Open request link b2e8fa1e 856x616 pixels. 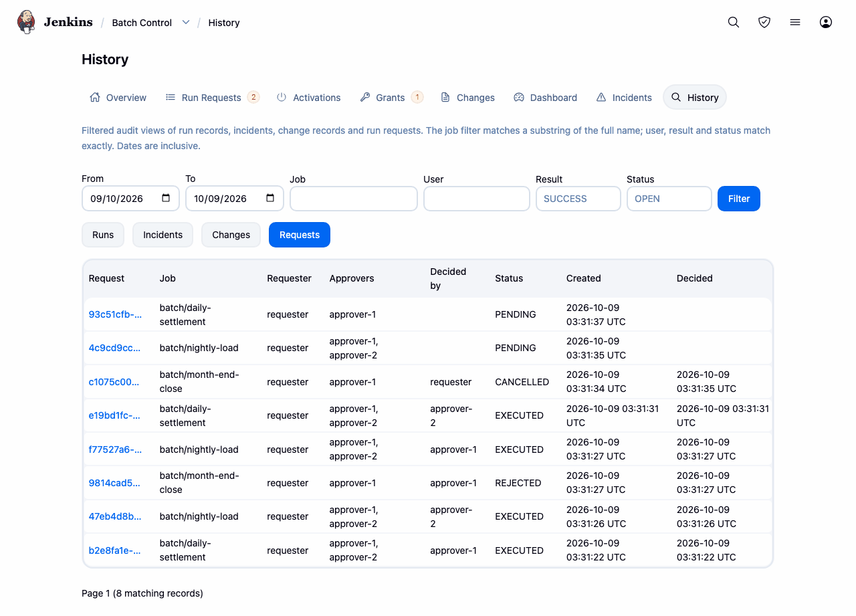click(x=115, y=550)
